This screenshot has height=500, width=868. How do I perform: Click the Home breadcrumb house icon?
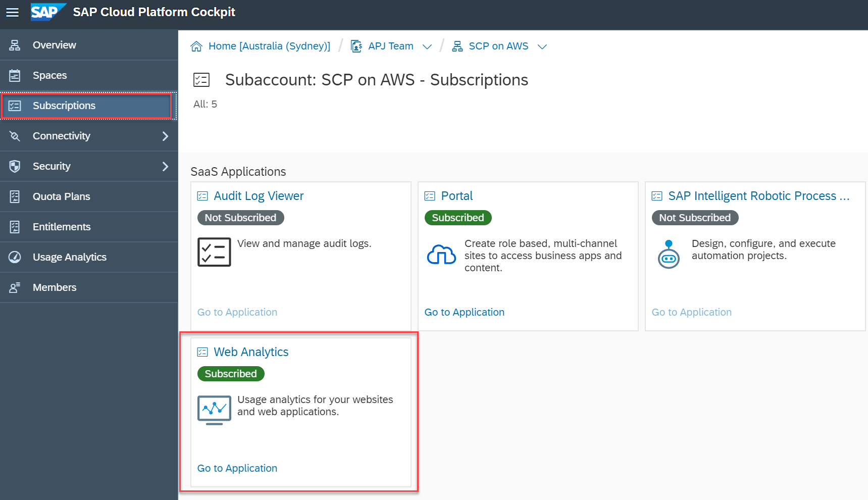pos(196,46)
